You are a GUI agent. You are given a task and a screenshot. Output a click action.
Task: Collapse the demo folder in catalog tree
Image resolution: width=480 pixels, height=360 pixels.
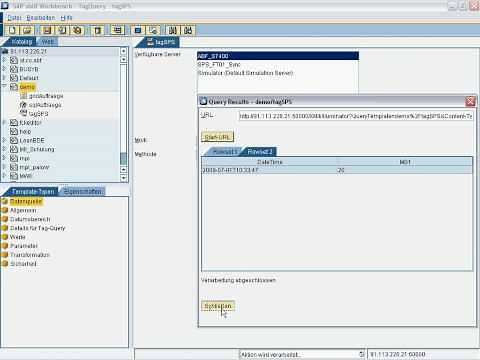coord(4,86)
